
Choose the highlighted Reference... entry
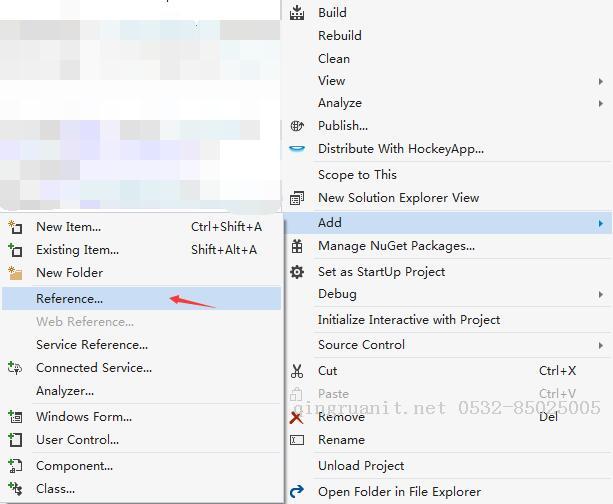click(142, 299)
